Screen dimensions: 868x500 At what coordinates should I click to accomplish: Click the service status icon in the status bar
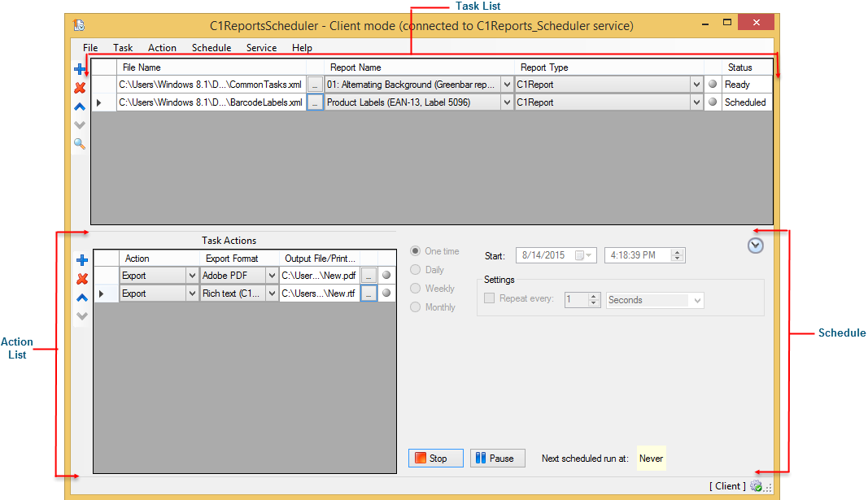coord(757,486)
